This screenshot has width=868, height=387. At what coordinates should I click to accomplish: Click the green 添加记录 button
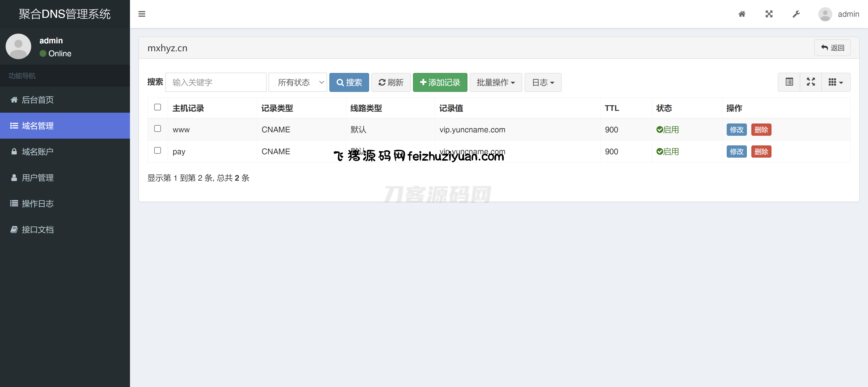(x=440, y=82)
